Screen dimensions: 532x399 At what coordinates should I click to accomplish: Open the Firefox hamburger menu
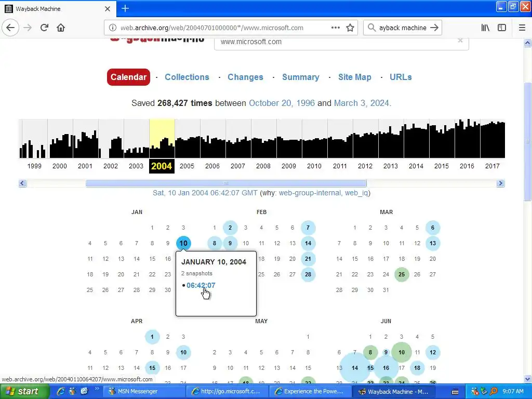522,28
